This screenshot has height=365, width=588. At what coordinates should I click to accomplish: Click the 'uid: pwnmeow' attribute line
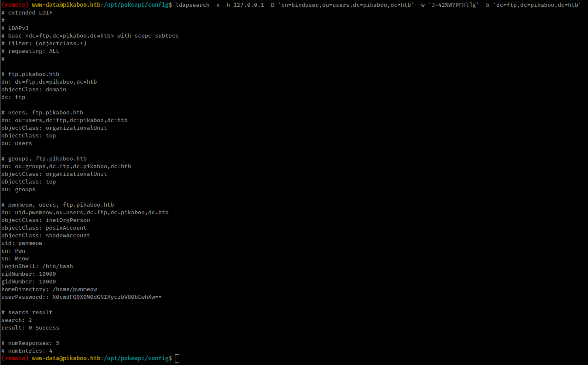(22, 243)
